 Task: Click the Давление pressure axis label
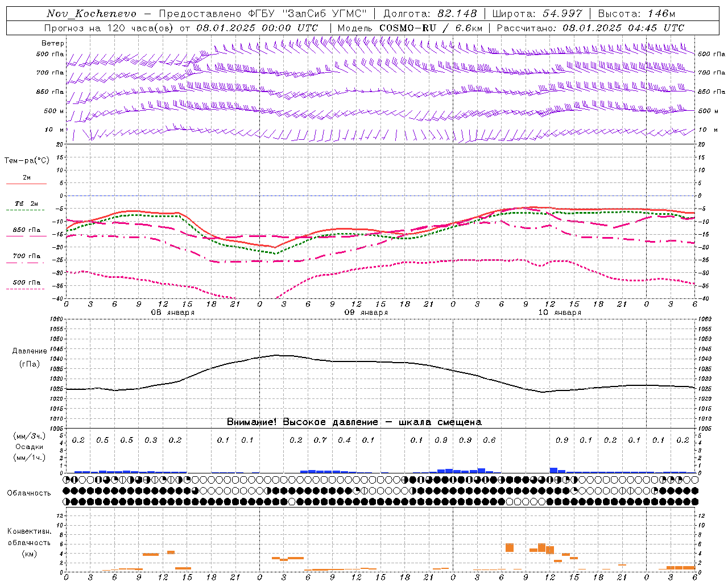(x=29, y=351)
